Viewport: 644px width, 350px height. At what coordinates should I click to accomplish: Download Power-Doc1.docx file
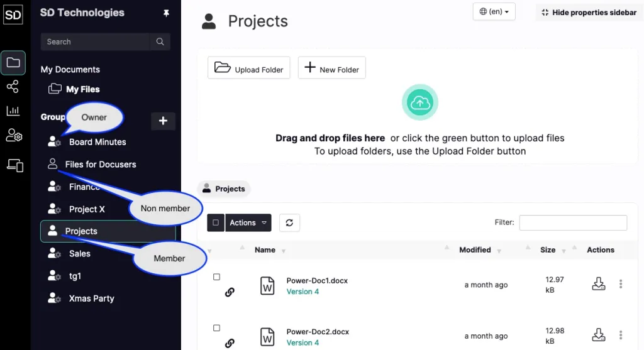(599, 284)
